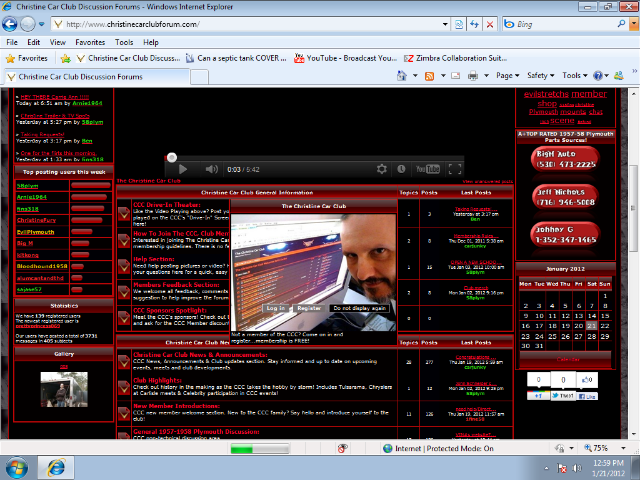The image size is (640, 480).
Task: Click the Add to Favorites Bar icon
Action: [65, 58]
